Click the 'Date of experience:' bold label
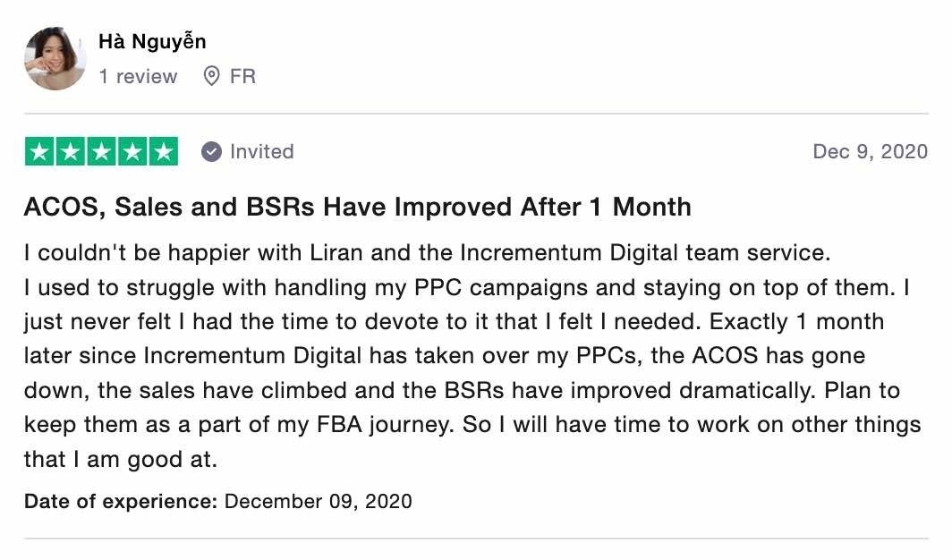This screenshot has height=560, width=952. coord(121,501)
